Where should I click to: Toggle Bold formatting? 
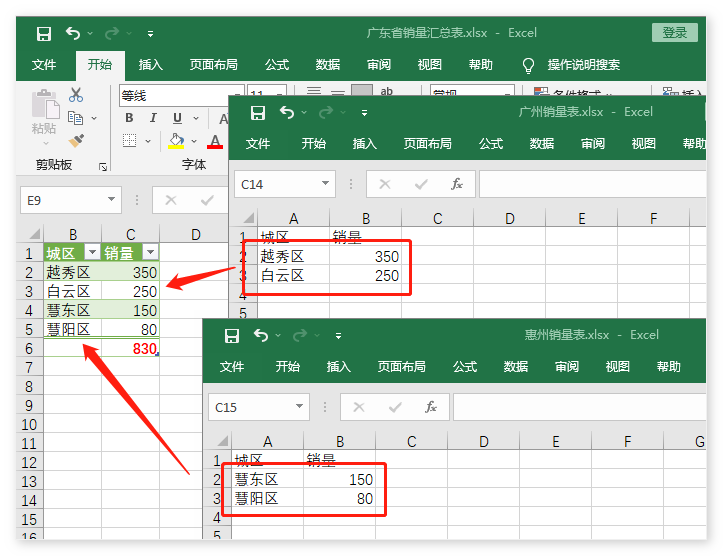click(x=129, y=118)
